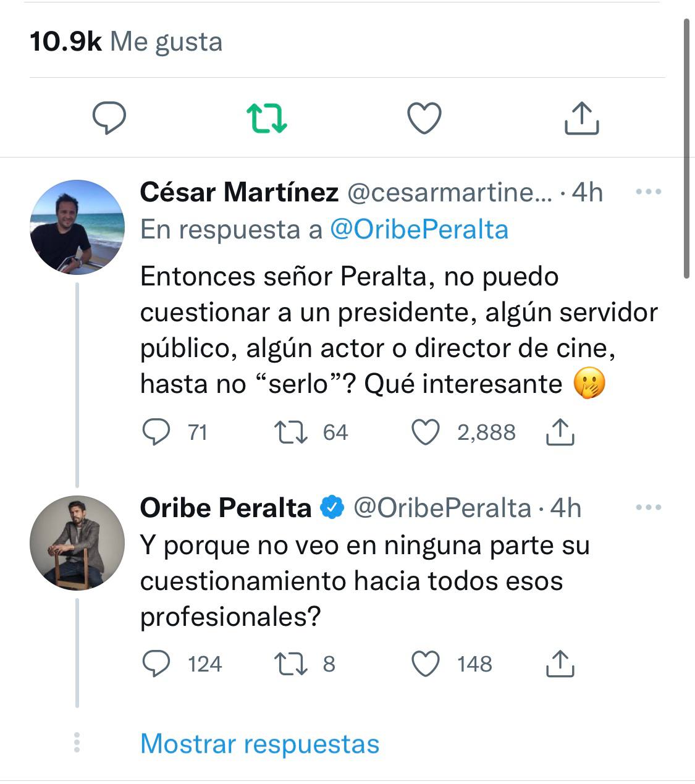Viewport: 695px width, 784px height.
Task: Retweet César Martínez's tweet
Action: click(291, 432)
